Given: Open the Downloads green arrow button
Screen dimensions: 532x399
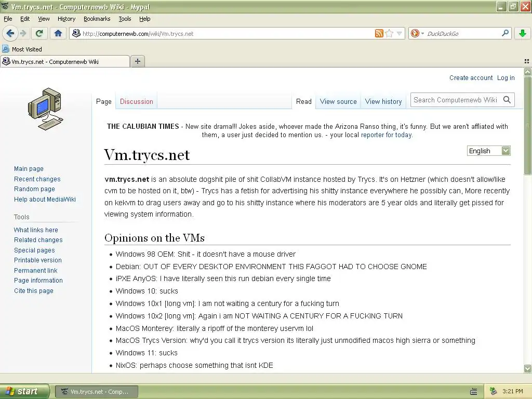Looking at the screenshot, I should click(523, 33).
